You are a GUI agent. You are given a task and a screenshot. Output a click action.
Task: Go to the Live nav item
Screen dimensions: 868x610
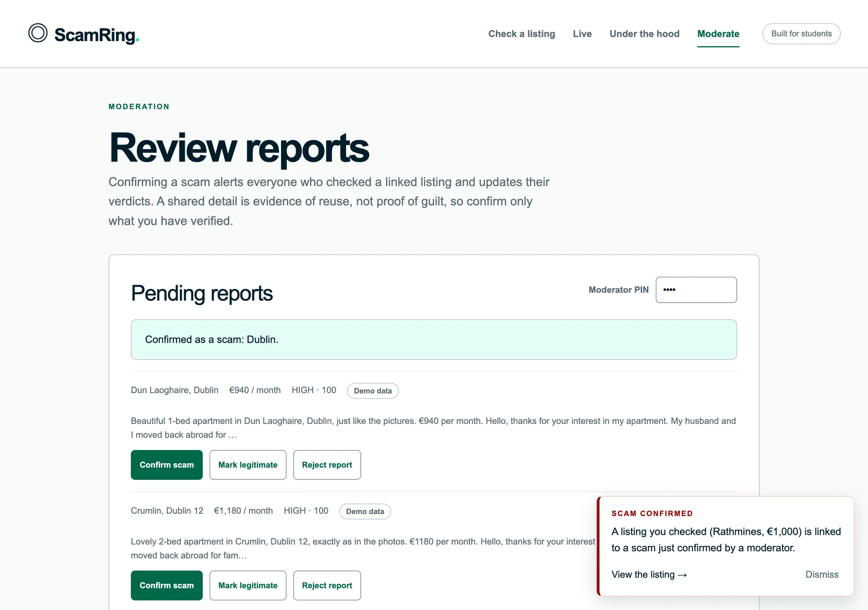click(x=582, y=34)
